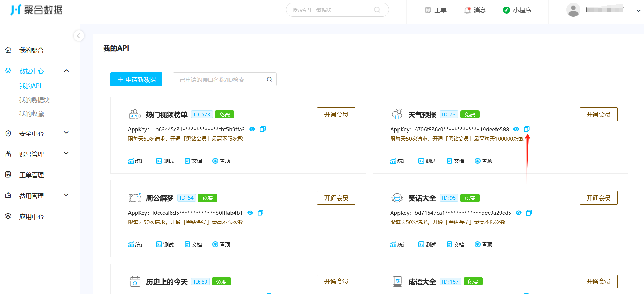The height and width of the screenshot is (294, 644).
Task: Open 文档 for 天气预报
Action: 456,161
